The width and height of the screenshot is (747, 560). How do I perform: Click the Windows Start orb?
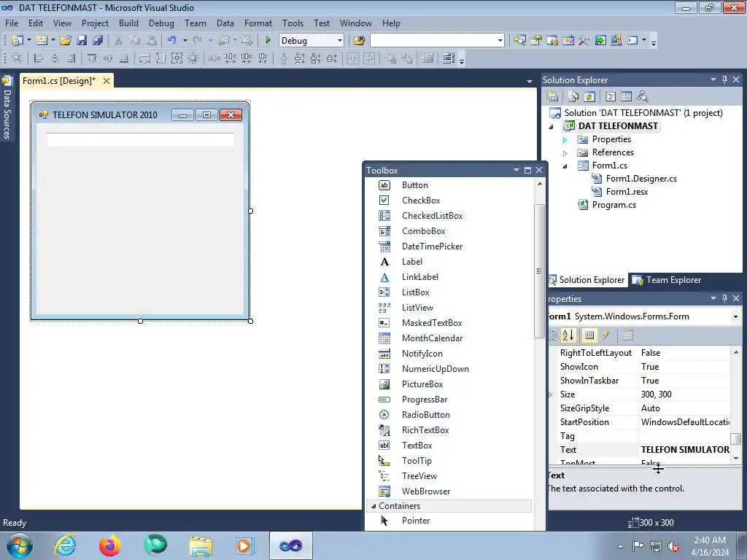coord(20,545)
